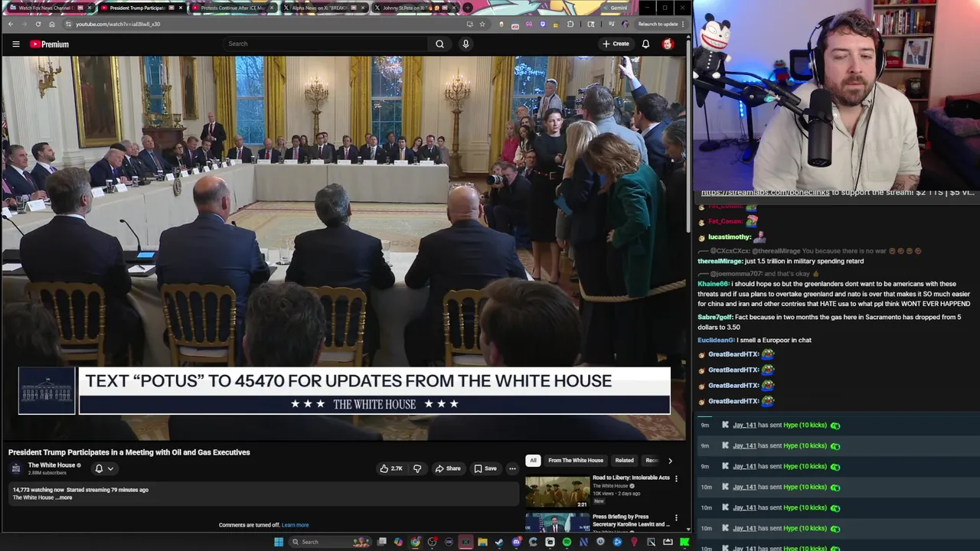Screen dimensions: 980x551
Task: Select the video title text
Action: [129, 452]
